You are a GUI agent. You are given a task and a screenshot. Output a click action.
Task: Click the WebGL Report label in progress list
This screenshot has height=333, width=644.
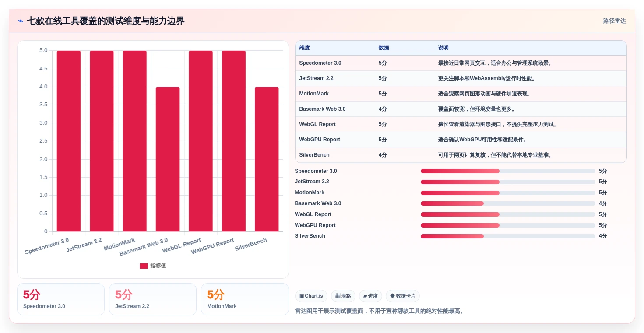click(x=313, y=214)
